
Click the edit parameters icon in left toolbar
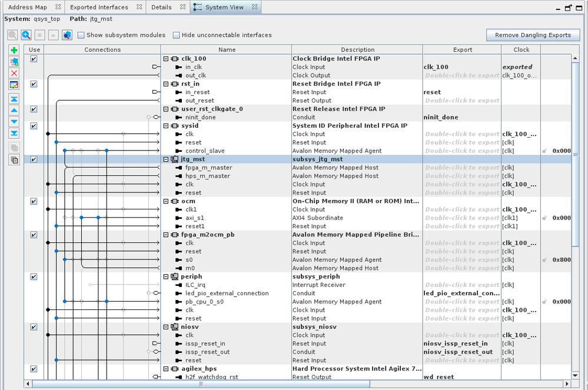[x=15, y=85]
